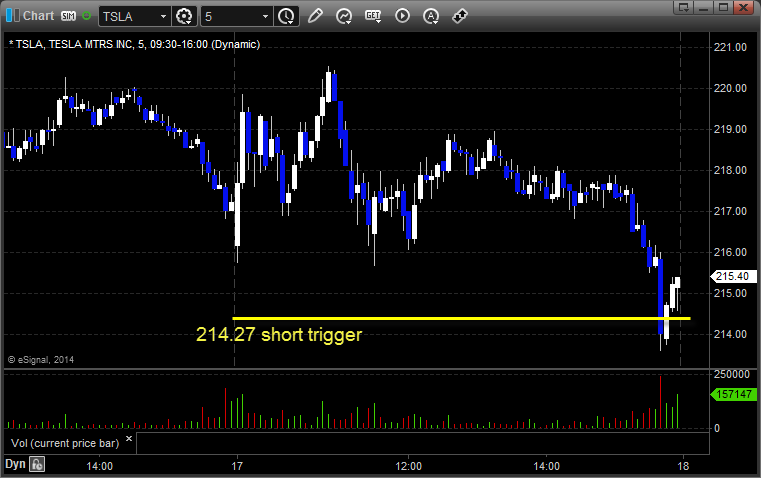Click the play replay button icon

click(x=402, y=16)
